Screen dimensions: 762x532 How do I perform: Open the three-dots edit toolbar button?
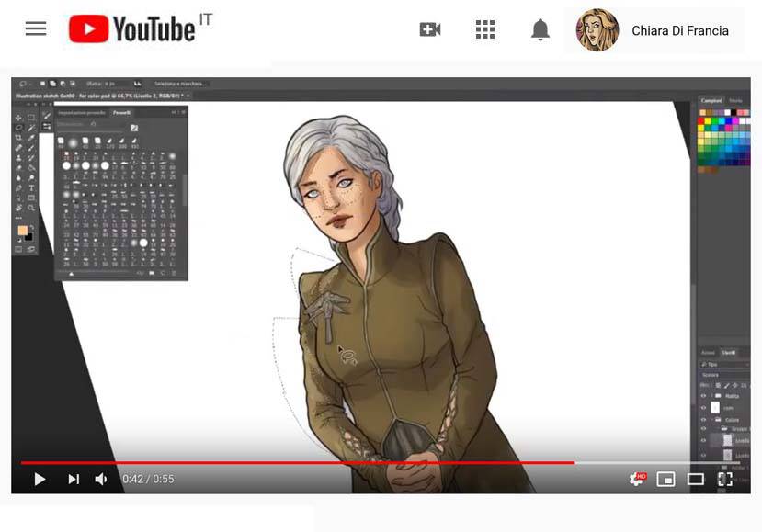click(18, 218)
